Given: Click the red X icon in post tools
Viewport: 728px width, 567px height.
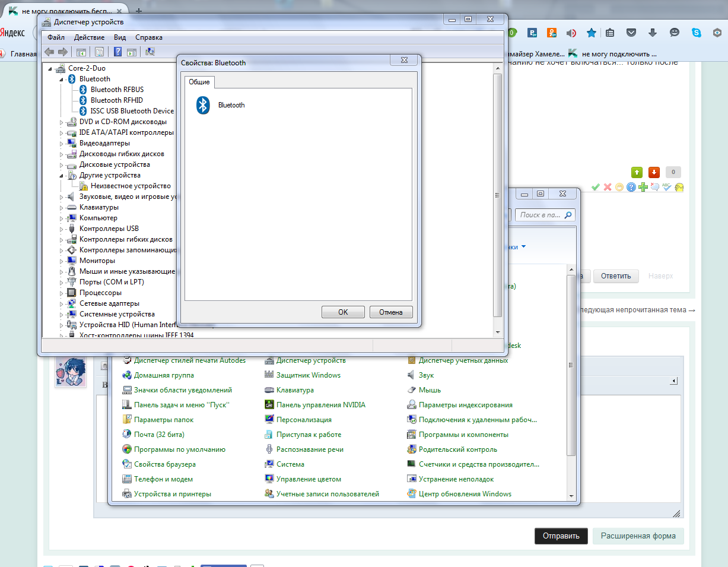Looking at the screenshot, I should 608,187.
